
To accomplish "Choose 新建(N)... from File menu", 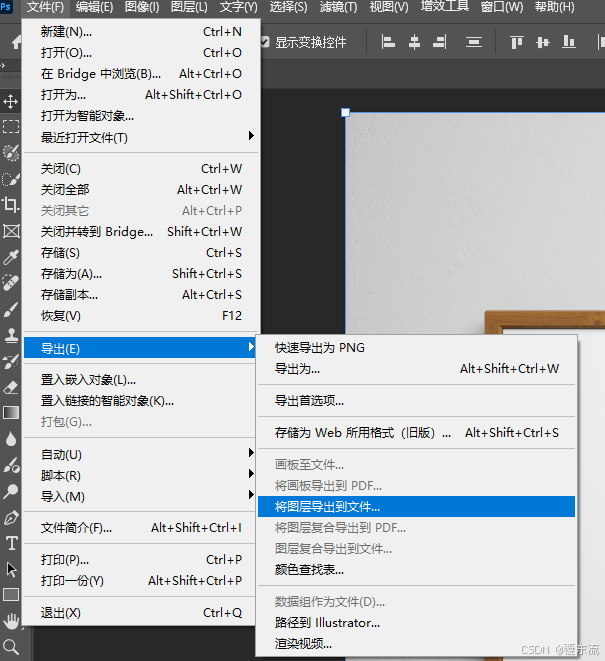I will (x=140, y=32).
